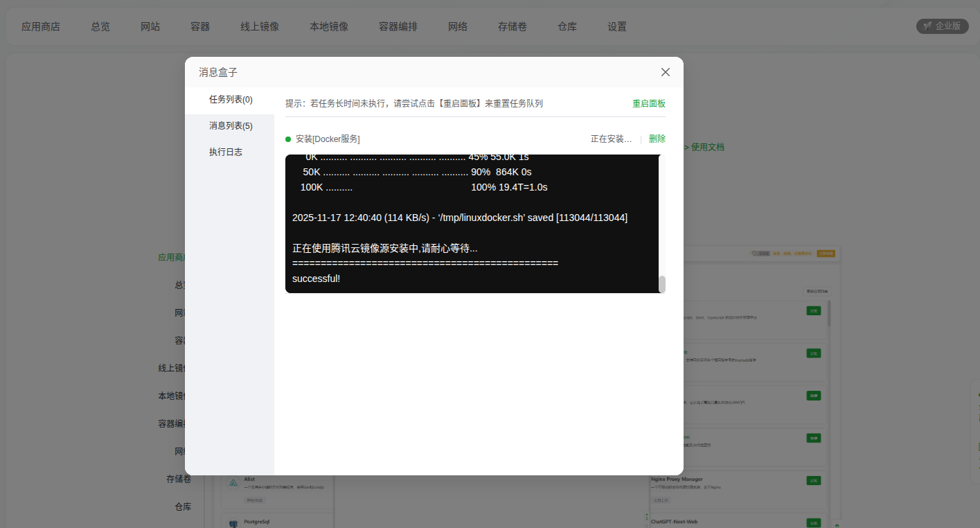This screenshot has width=980, height=528.
Task: Switch to 任务列表(0) tab
Action: (x=231, y=100)
